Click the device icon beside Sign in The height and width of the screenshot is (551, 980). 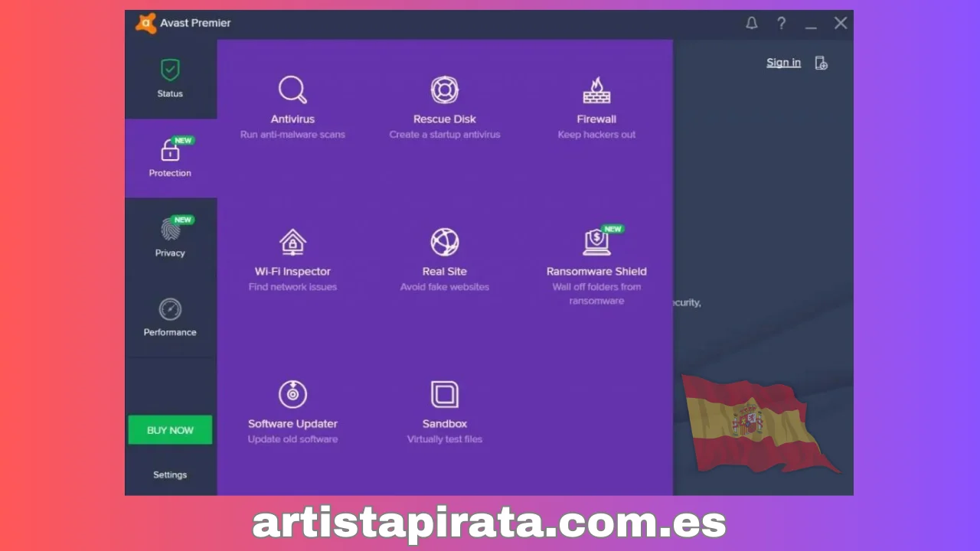click(821, 63)
